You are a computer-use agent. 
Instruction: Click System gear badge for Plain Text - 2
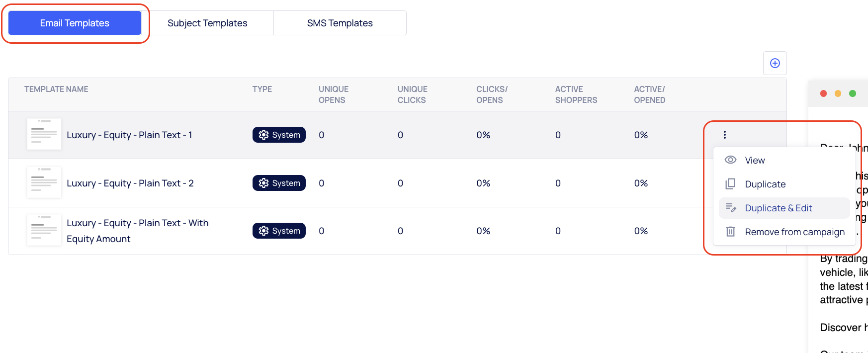coord(279,183)
